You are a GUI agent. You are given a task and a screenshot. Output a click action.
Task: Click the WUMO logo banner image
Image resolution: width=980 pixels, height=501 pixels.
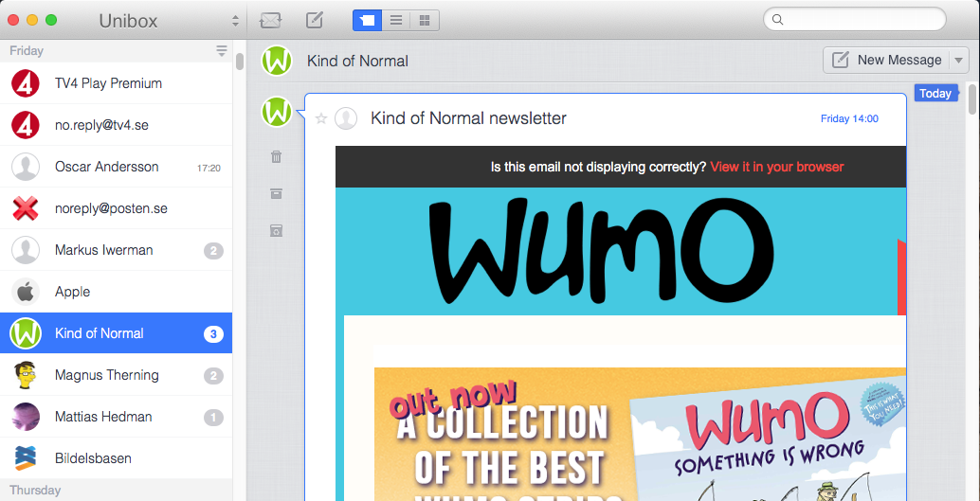pos(621,251)
